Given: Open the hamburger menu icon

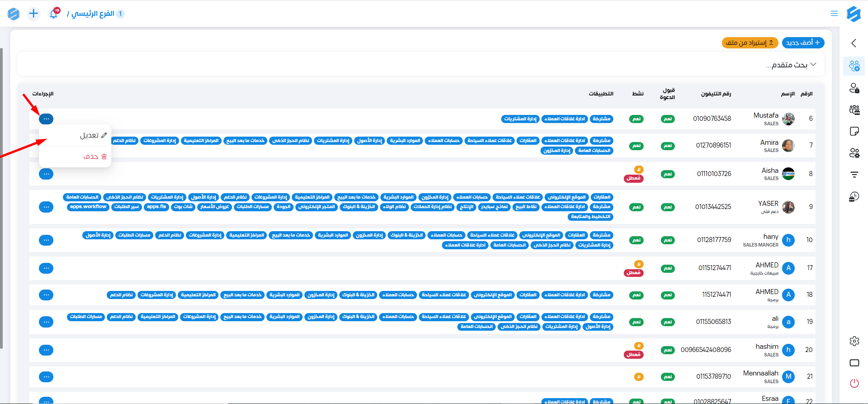Looking at the screenshot, I should pyautogui.click(x=834, y=14).
